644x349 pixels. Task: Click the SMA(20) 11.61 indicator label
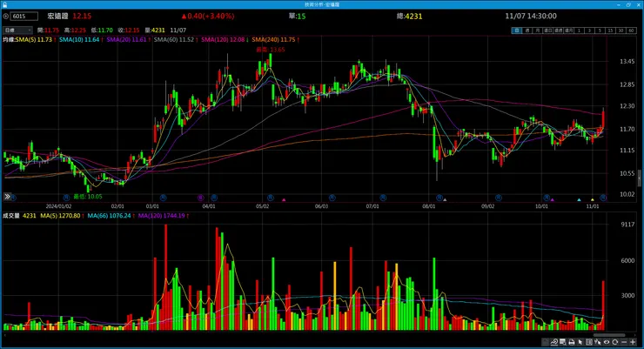click(x=126, y=40)
